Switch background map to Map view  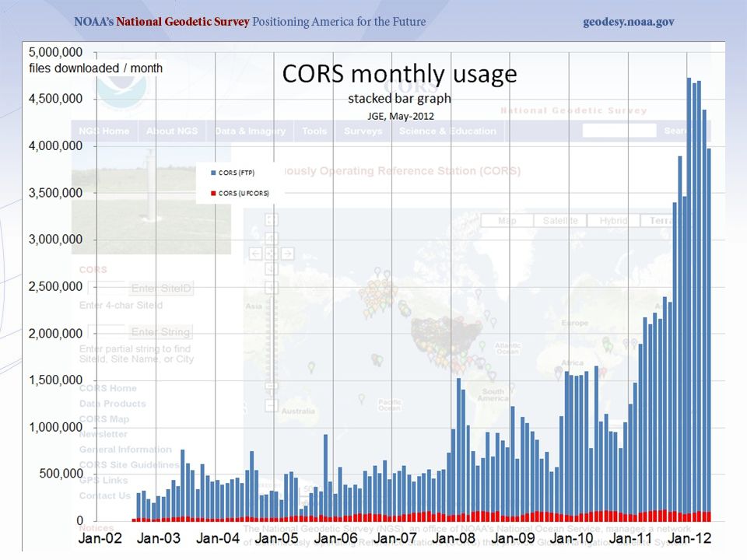point(507,220)
